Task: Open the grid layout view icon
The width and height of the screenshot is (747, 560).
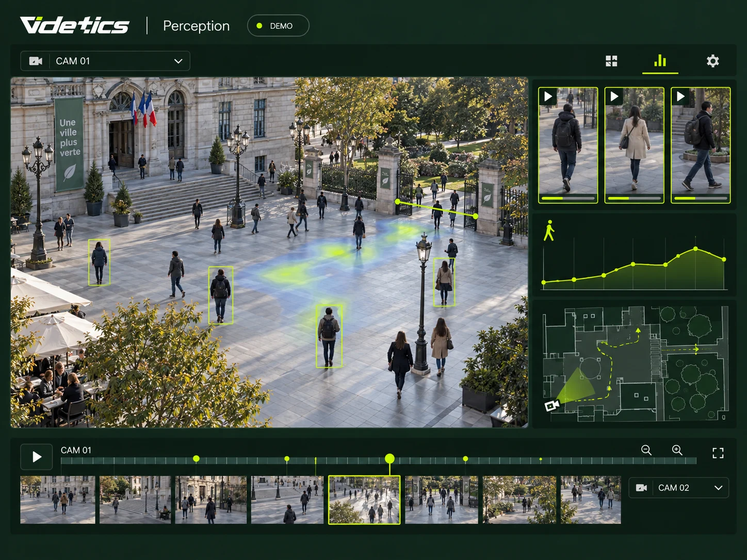Action: pyautogui.click(x=611, y=61)
